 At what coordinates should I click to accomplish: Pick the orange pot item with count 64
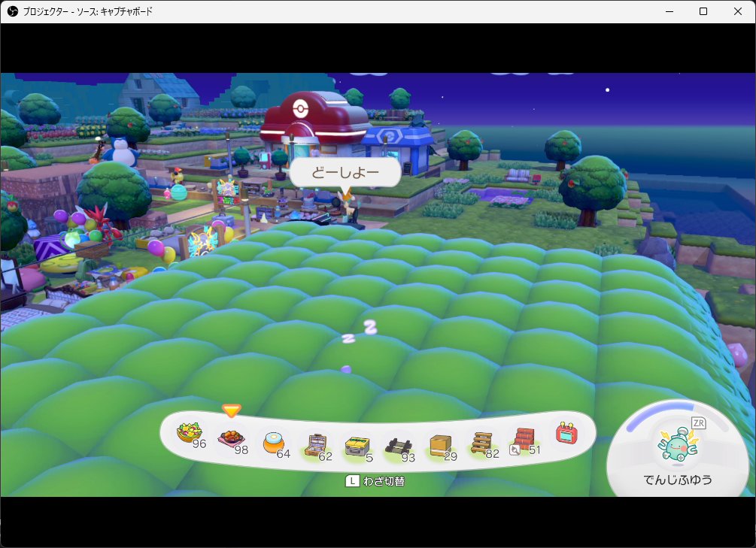pyautogui.click(x=273, y=443)
